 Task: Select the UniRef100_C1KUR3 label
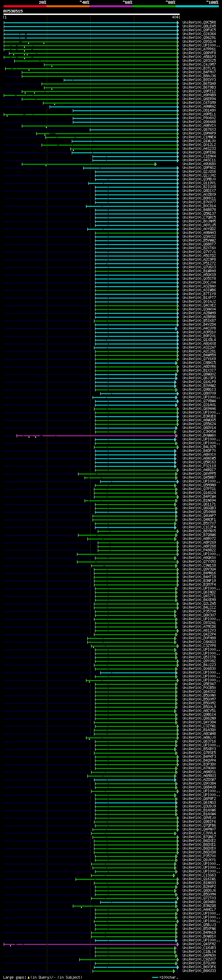pyautogui.click(x=199, y=948)
